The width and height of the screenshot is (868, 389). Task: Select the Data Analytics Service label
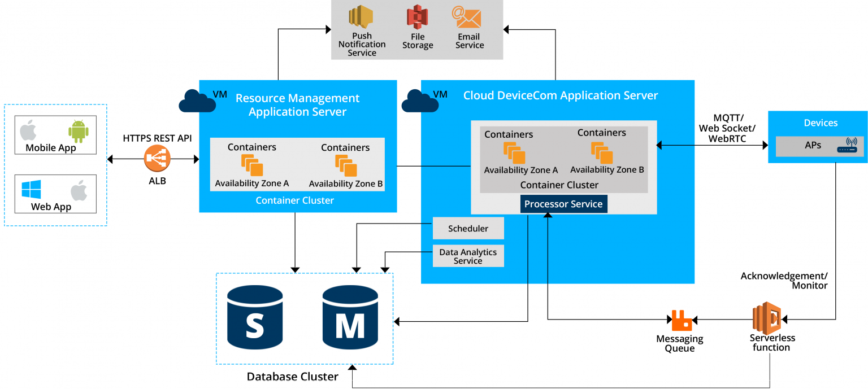click(468, 256)
